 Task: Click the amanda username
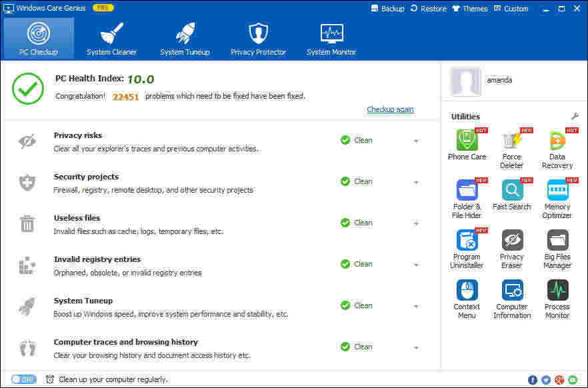(x=499, y=80)
